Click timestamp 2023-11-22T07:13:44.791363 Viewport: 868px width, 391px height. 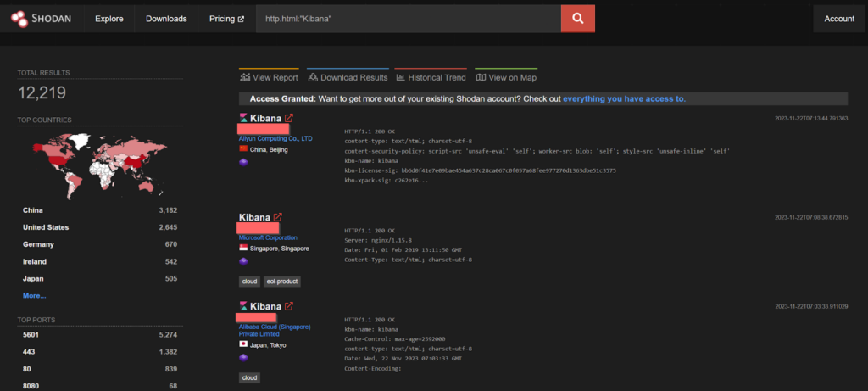(811, 119)
